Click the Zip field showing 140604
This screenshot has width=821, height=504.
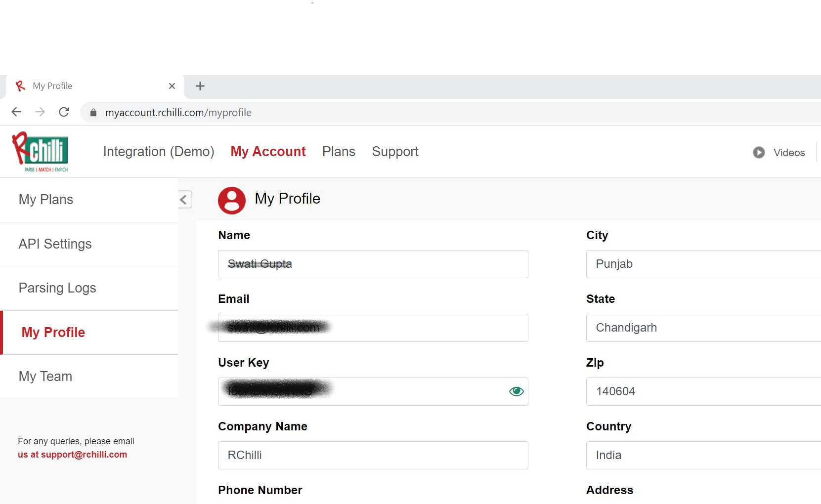tap(703, 391)
